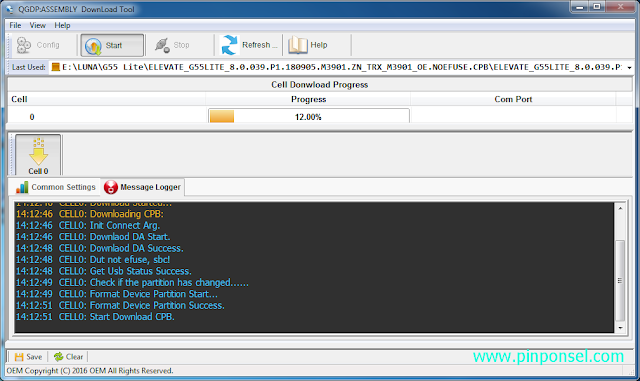Click the 'Downloading CPB:' log line
This screenshot has height=381, width=640.
tap(90, 214)
